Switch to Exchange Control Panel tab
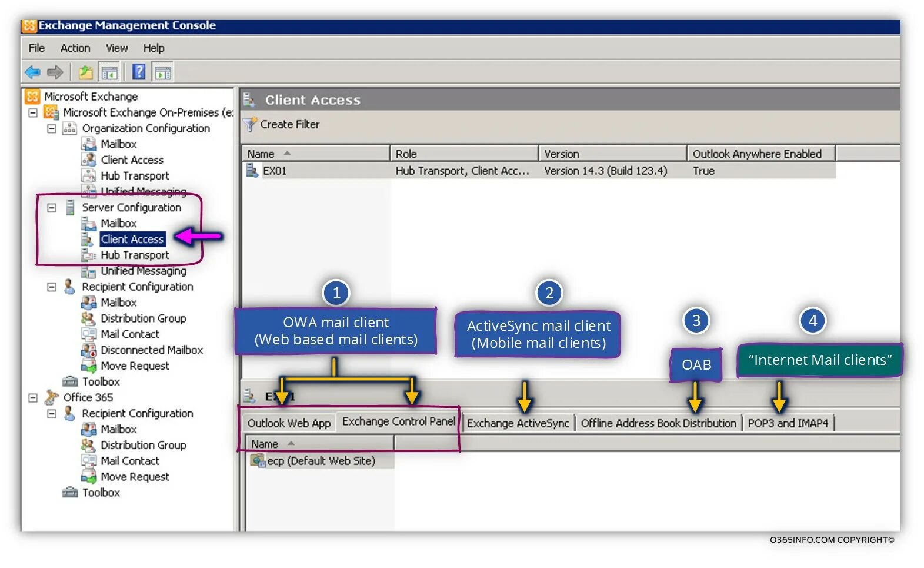The height and width of the screenshot is (568, 924). [x=399, y=421]
